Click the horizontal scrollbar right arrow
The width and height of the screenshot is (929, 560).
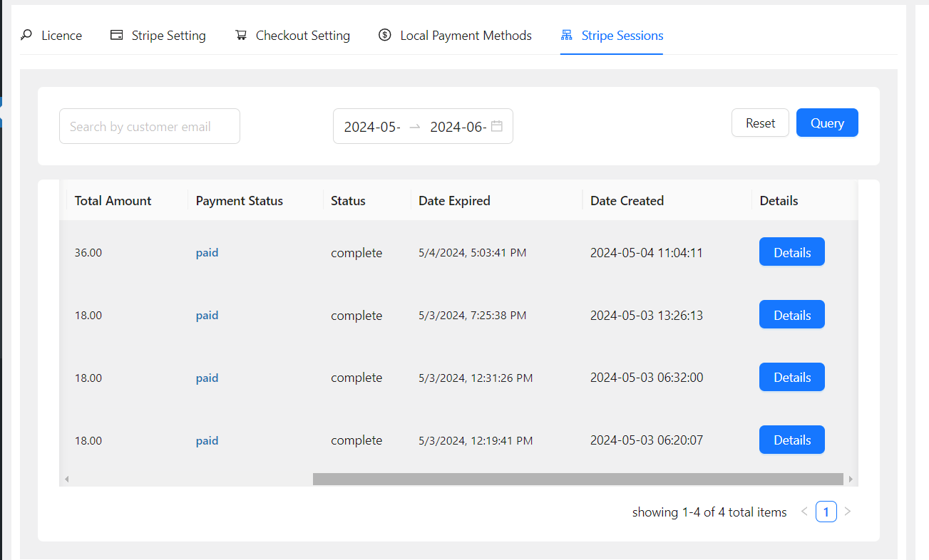[x=851, y=479]
